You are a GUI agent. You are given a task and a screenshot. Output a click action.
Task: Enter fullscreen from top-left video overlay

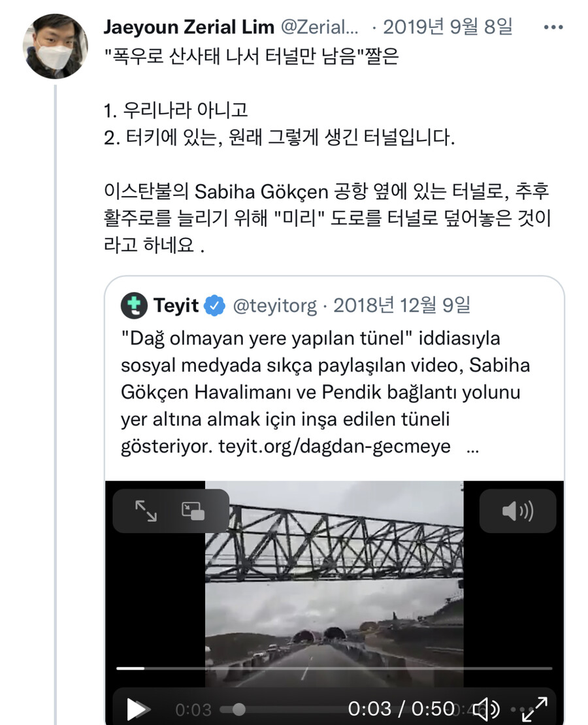click(146, 511)
